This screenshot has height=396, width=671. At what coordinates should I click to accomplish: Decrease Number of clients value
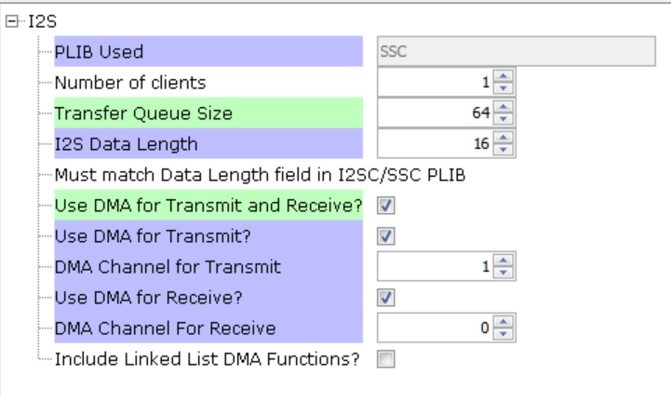click(503, 88)
